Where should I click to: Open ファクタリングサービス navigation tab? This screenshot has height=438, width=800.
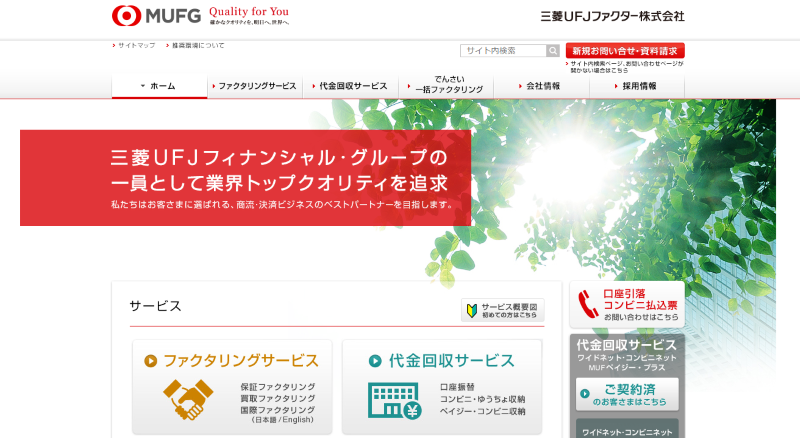point(255,86)
